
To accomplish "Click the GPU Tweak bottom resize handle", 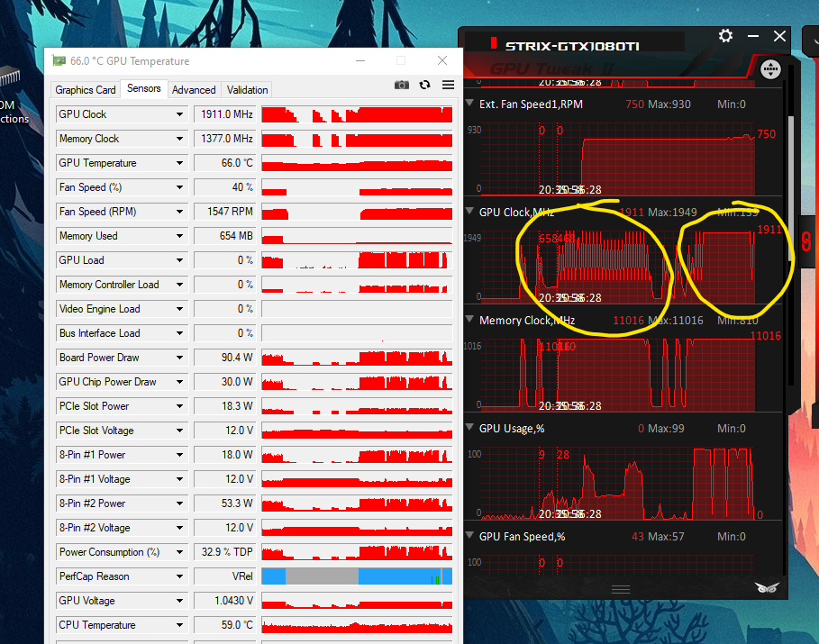I will point(621,589).
